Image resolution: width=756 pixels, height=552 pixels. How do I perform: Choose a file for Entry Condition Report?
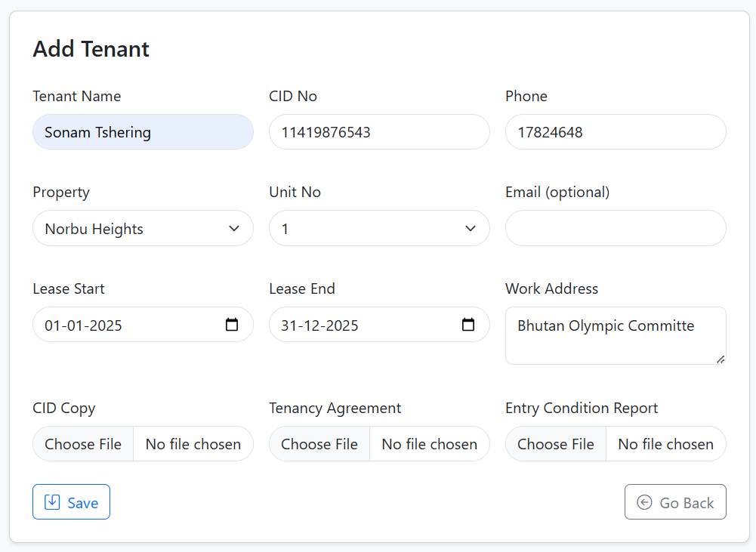coord(556,444)
